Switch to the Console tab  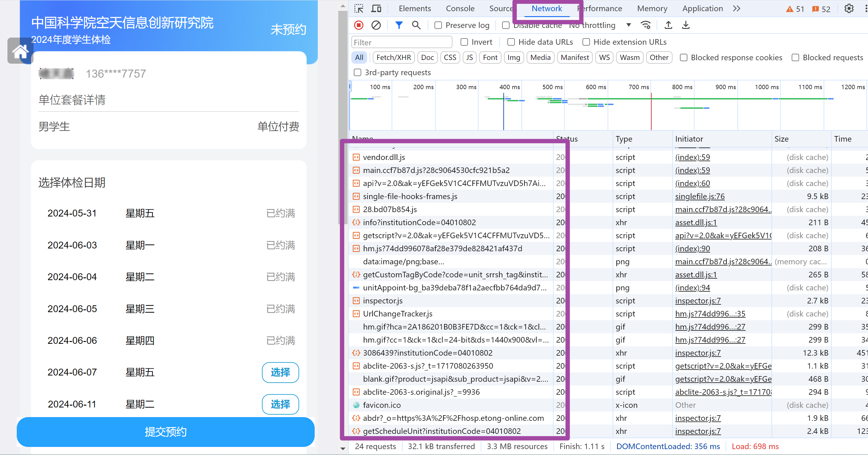tap(460, 8)
